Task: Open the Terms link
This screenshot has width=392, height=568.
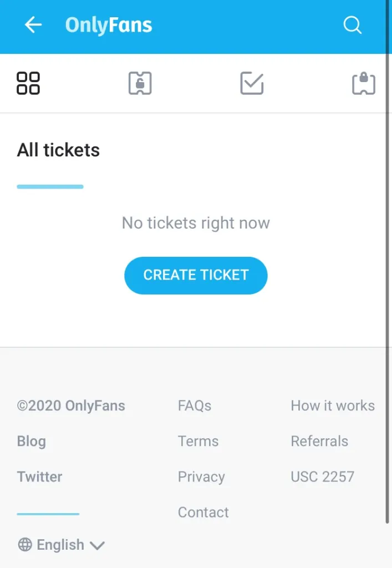Action: click(198, 441)
